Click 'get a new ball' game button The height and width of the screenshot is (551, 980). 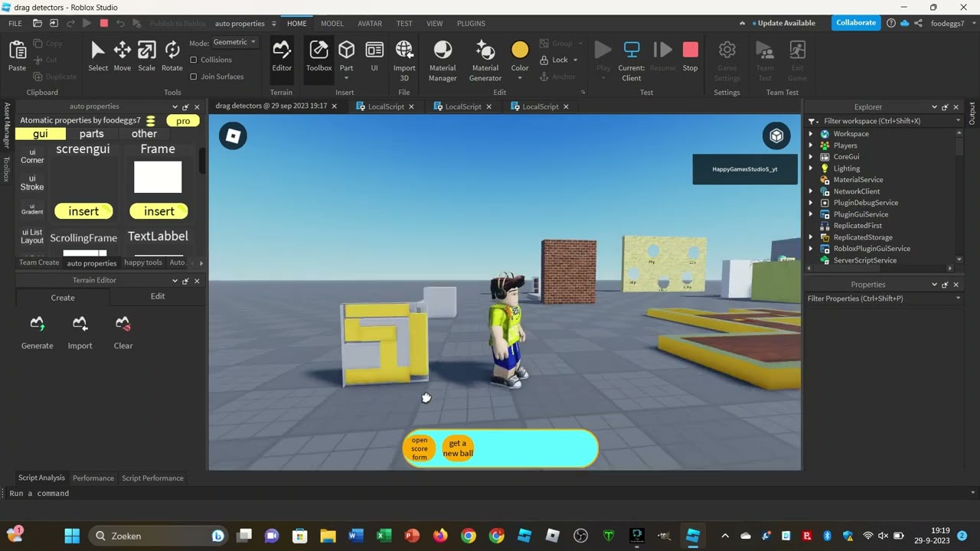click(458, 448)
